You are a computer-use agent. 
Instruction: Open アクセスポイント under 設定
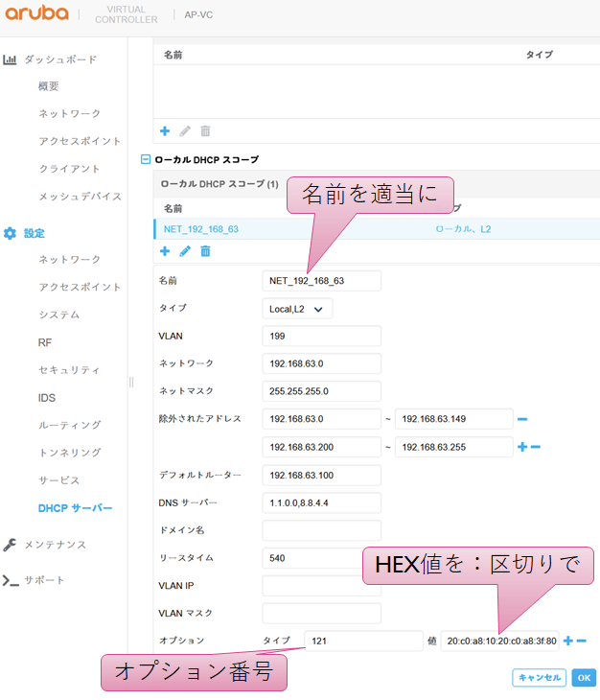80,287
